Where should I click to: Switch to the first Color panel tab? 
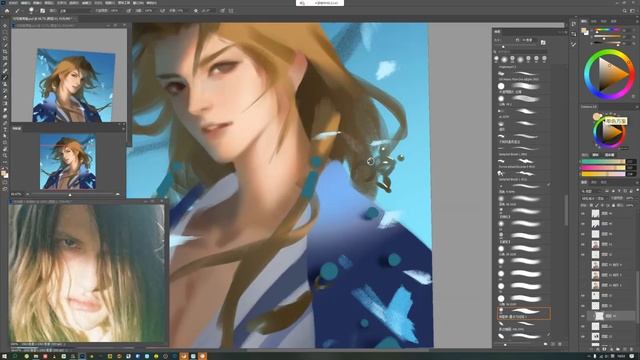pos(584,21)
